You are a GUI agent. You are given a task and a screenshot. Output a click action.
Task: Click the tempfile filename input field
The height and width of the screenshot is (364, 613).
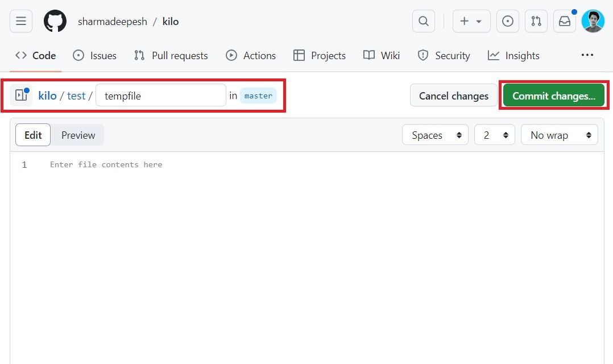tap(160, 95)
